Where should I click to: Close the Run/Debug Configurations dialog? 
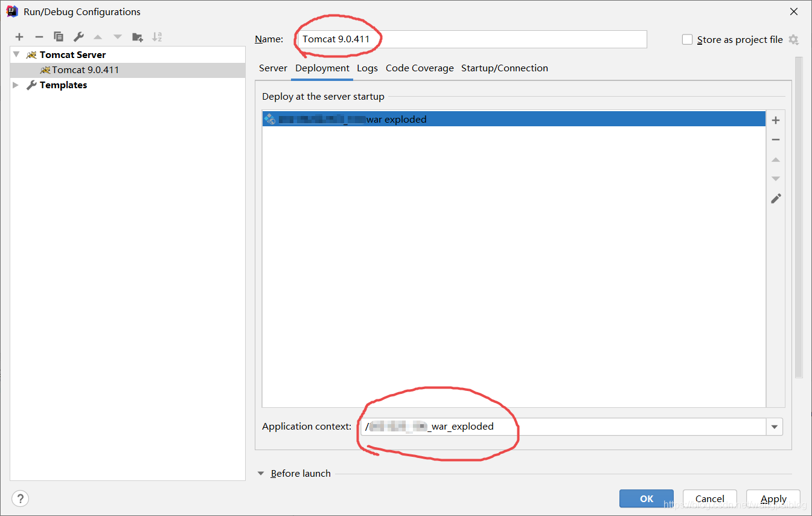pos(794,11)
